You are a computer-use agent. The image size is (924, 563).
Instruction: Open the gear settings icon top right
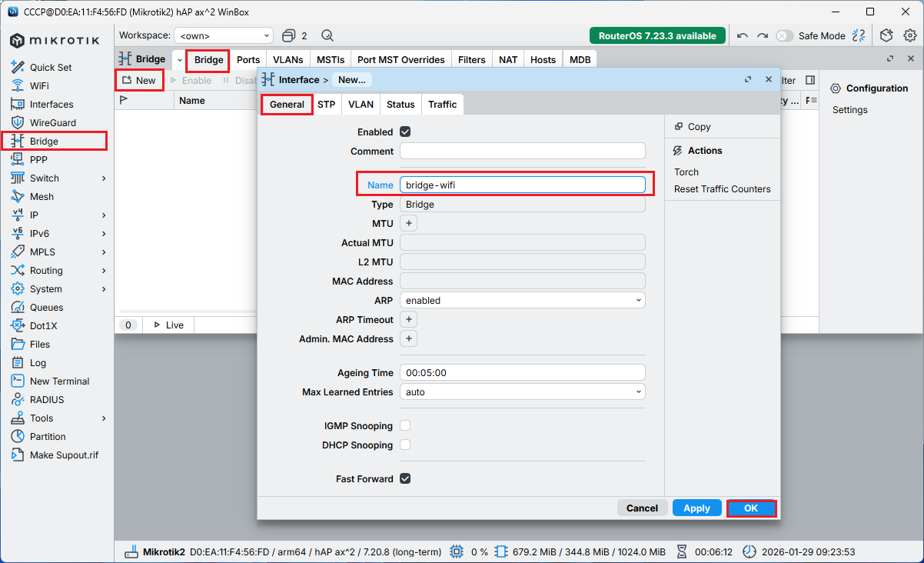click(x=910, y=35)
